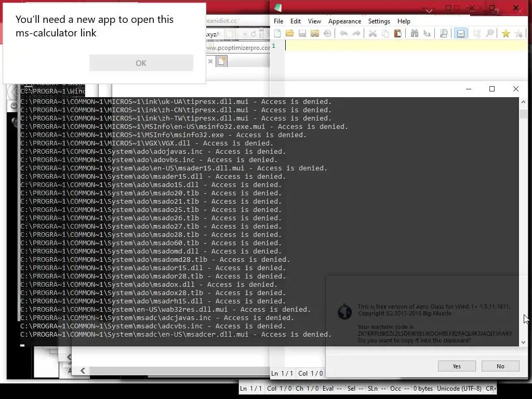Close the browser tab with the x
This screenshot has width=532, height=399.
210,61
